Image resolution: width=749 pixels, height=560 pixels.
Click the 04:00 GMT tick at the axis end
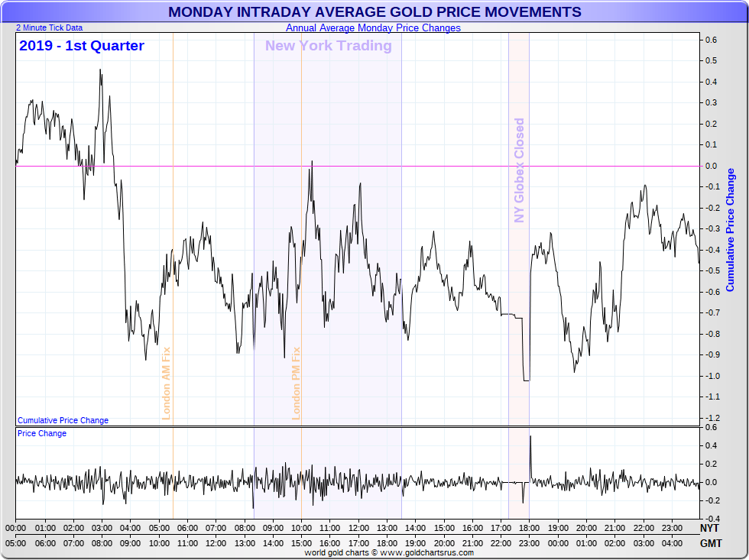(x=672, y=543)
